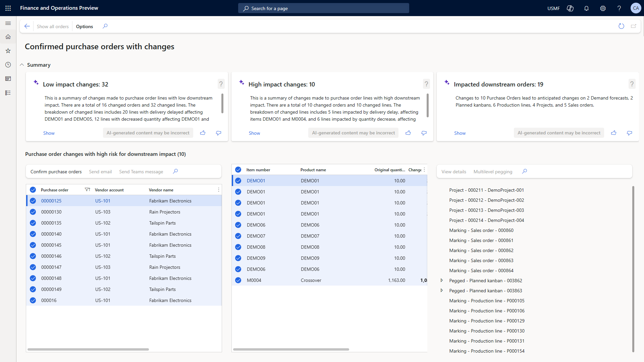Open the Office 365 app launcher waffle icon

(x=8, y=8)
